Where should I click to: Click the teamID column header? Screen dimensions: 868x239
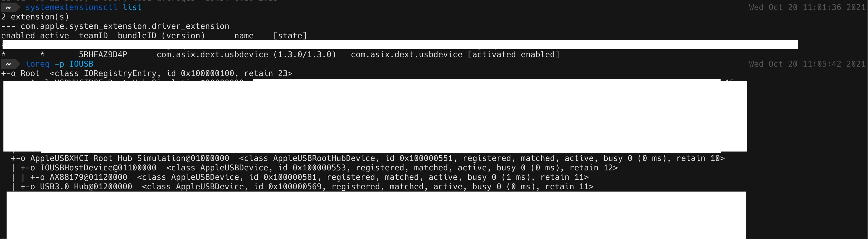[93, 35]
